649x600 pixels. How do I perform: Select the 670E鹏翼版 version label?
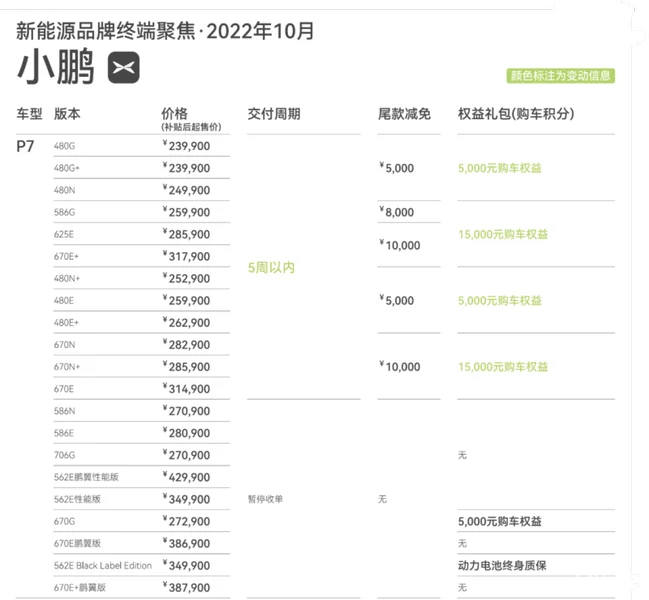[77, 543]
